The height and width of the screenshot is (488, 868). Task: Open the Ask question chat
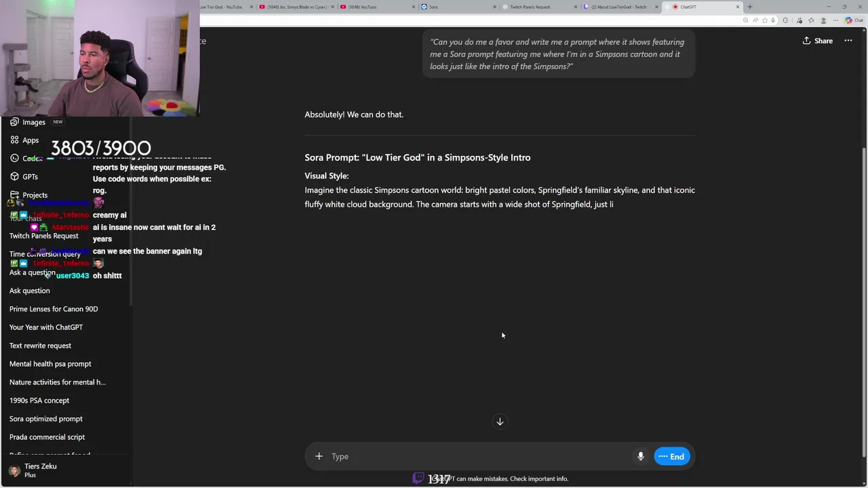pos(30,291)
